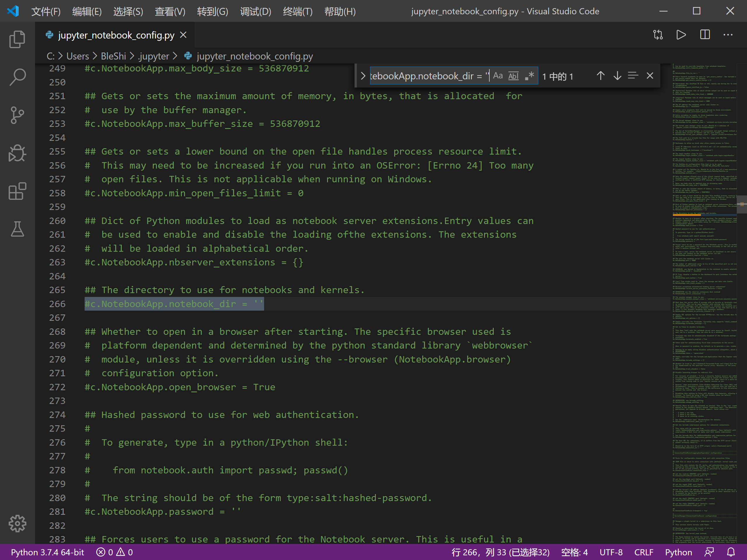Expand breadcrumb chevron after .jupyter
This screenshot has width=747, height=560.
point(175,56)
